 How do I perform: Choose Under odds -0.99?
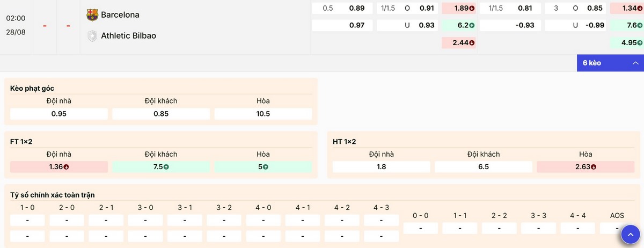coord(575,25)
